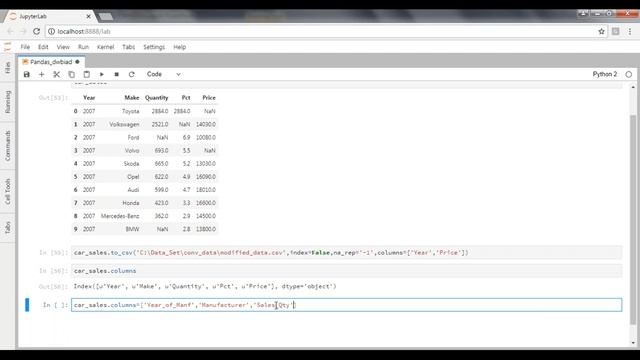Open the File menu

25,47
